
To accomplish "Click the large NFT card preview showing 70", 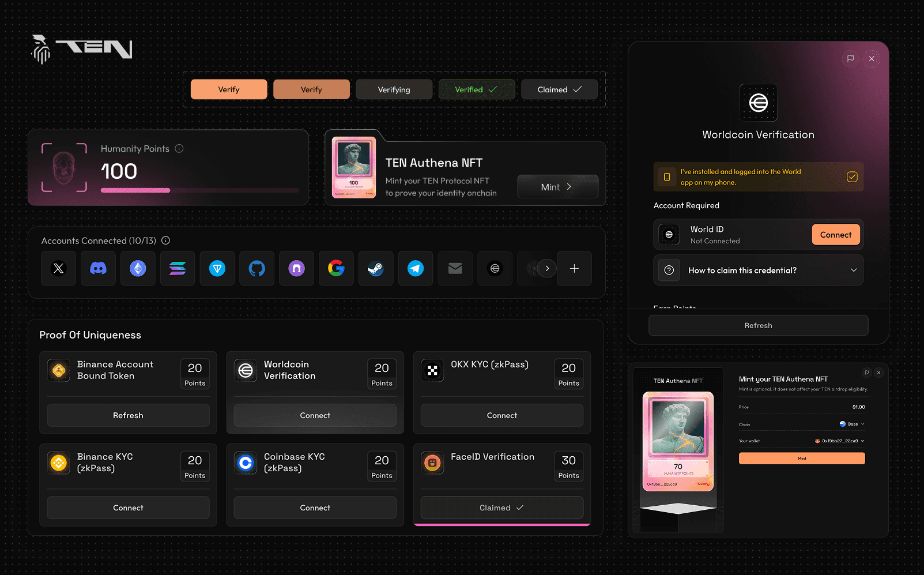I will point(678,441).
